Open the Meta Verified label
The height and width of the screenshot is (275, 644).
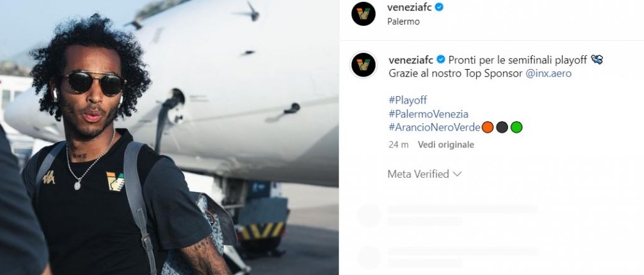(418, 174)
